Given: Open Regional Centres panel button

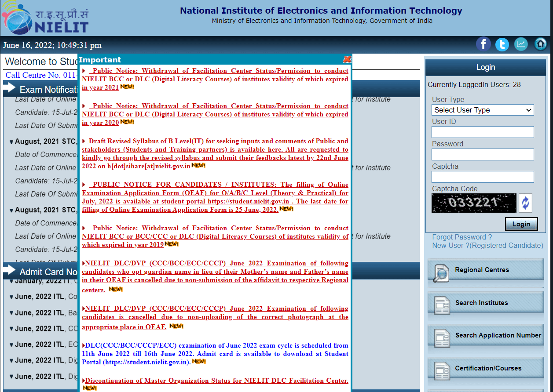Looking at the screenshot, I should click(x=486, y=270).
